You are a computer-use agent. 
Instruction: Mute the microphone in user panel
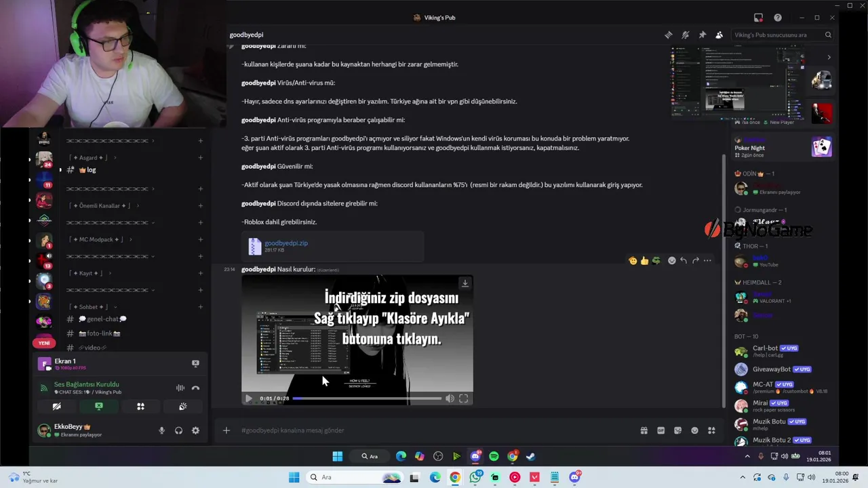click(x=161, y=430)
